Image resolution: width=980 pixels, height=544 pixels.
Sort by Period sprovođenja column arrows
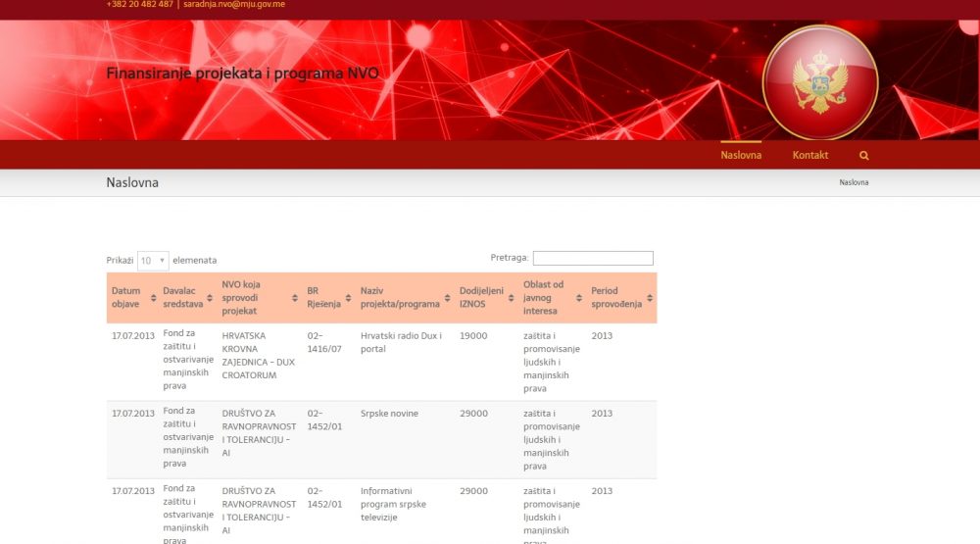(x=649, y=298)
